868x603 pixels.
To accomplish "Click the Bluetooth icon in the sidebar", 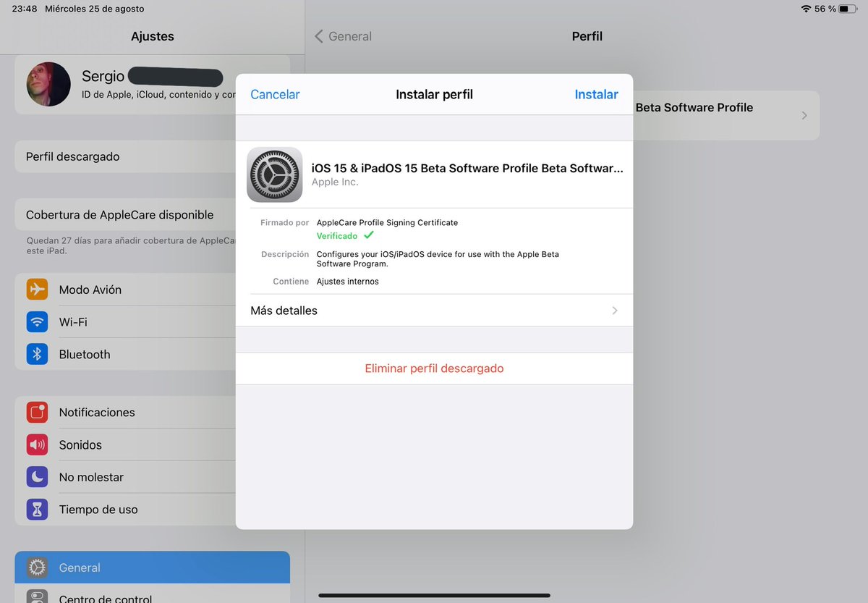I will (x=37, y=354).
